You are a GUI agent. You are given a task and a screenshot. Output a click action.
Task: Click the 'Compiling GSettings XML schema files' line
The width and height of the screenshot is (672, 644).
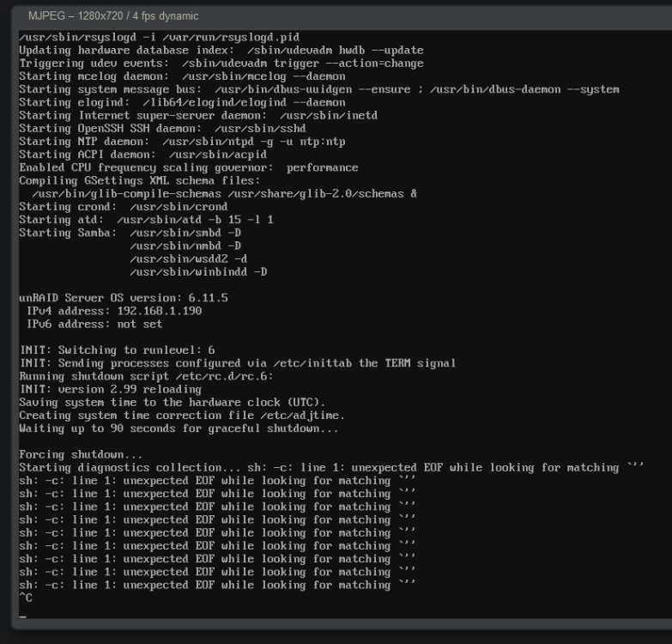[x=139, y=180]
